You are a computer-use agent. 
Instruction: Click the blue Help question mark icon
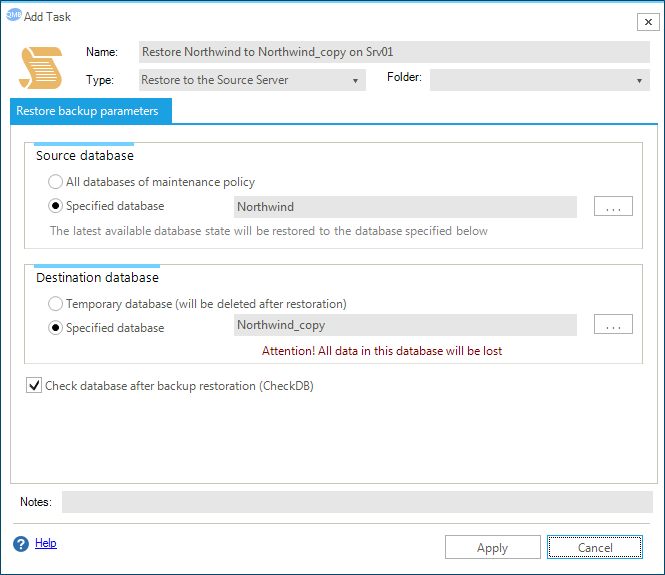[21, 544]
